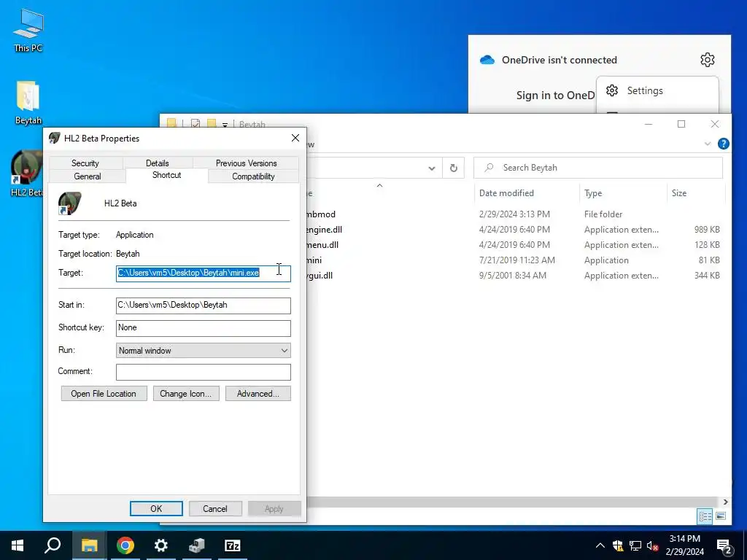
Task: Click horizontal scrollbar right arrow
Action: pyautogui.click(x=725, y=502)
